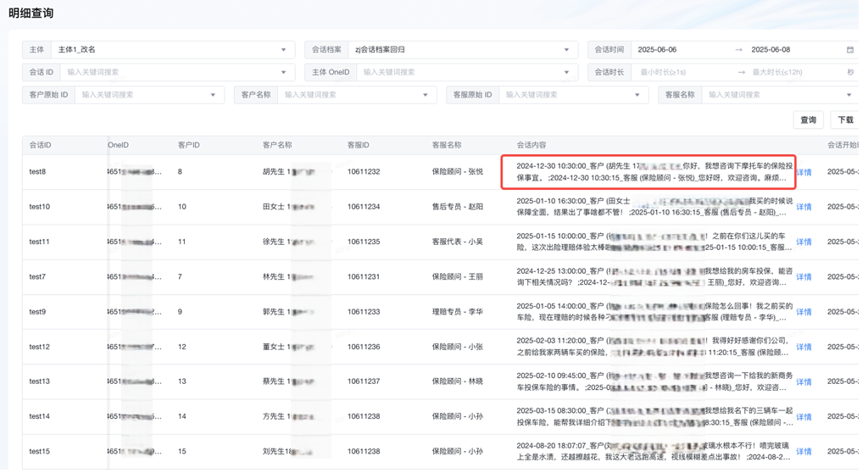Click the 客服名称 column header
The height and width of the screenshot is (473, 868).
[447, 145]
